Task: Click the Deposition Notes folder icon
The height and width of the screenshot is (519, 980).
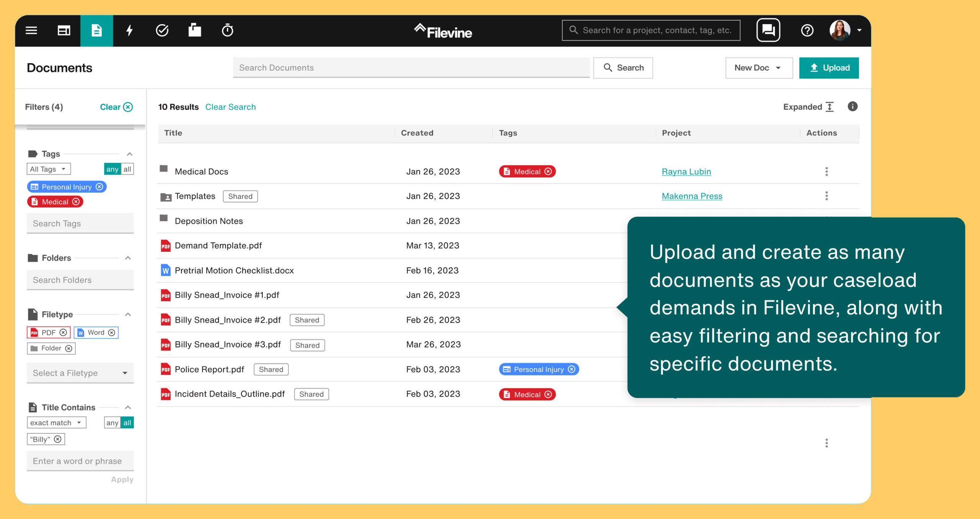Action: 164,218
